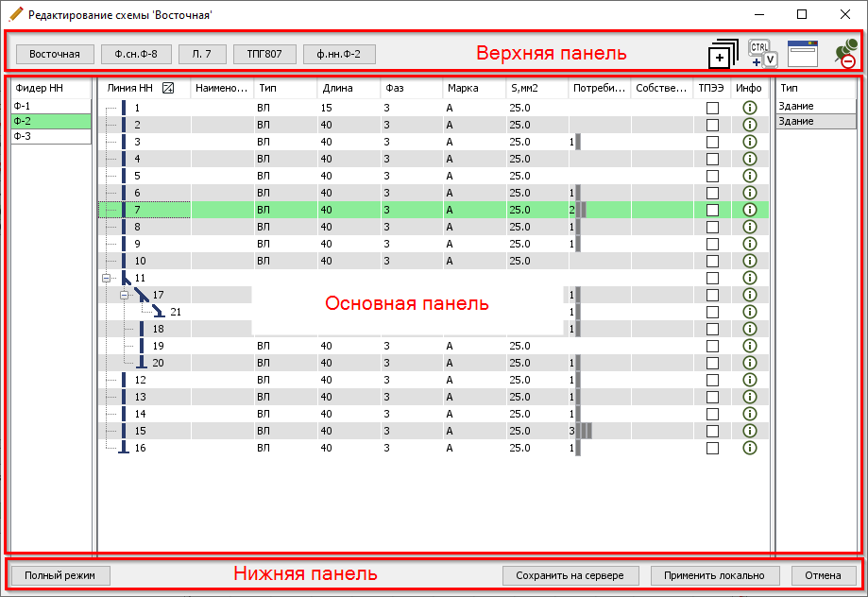This screenshot has height=597, width=868.
Task: Open the info icon in highlighted line 7
Action: click(750, 210)
